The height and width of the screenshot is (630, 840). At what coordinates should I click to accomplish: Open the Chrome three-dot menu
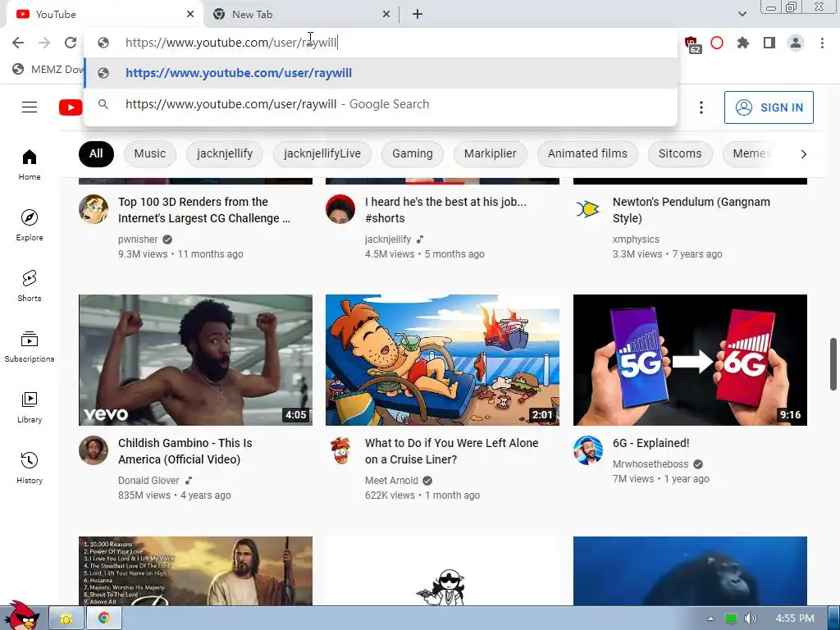pyautogui.click(x=822, y=43)
